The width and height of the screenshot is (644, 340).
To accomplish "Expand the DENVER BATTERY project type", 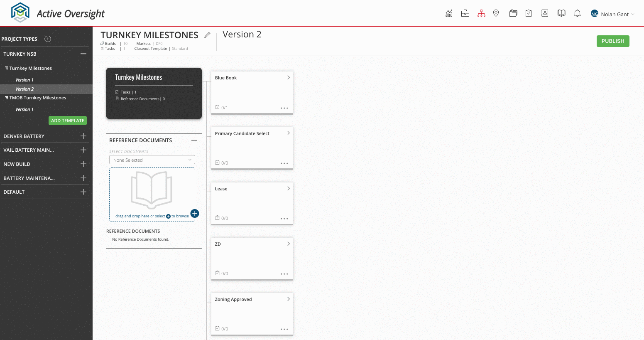I will pos(83,136).
